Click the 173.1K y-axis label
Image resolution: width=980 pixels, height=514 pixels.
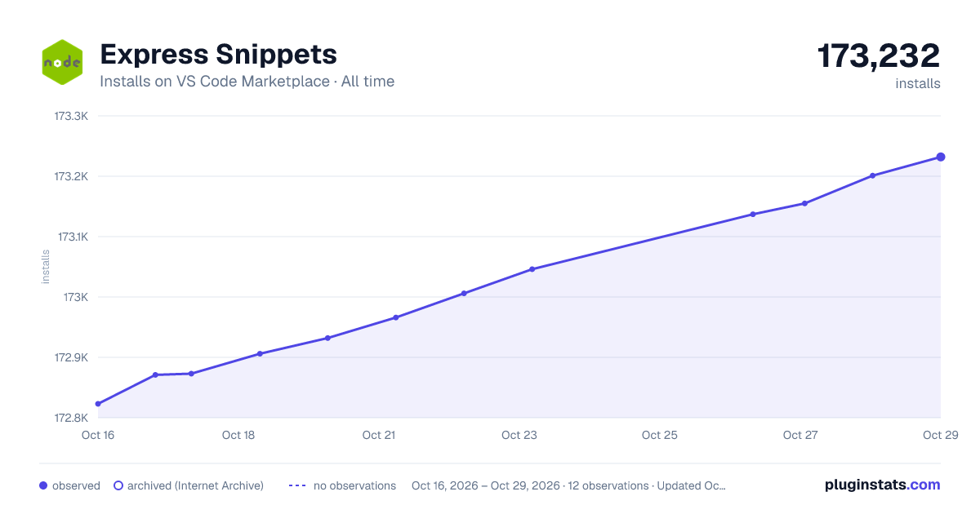(x=72, y=237)
